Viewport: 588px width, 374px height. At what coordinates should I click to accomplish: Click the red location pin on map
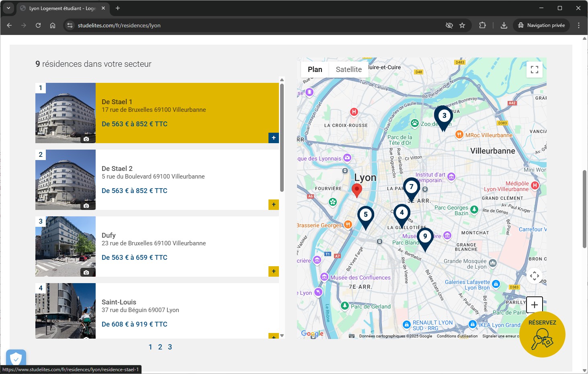point(356,189)
